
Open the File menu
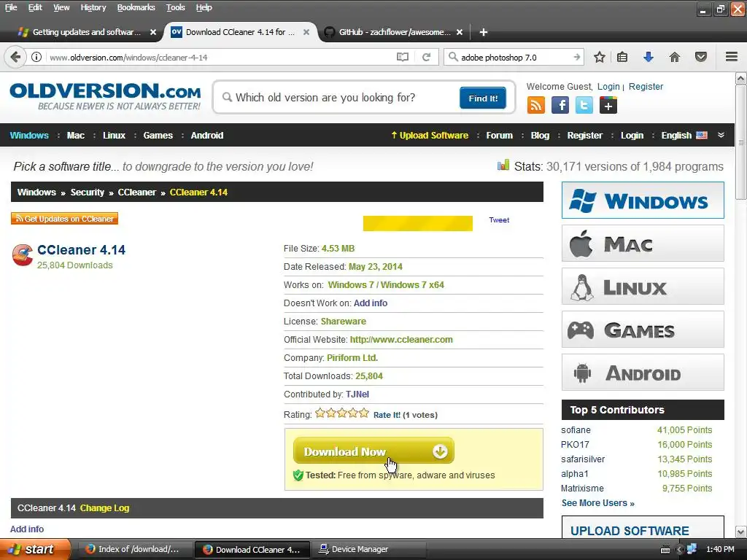(x=11, y=7)
